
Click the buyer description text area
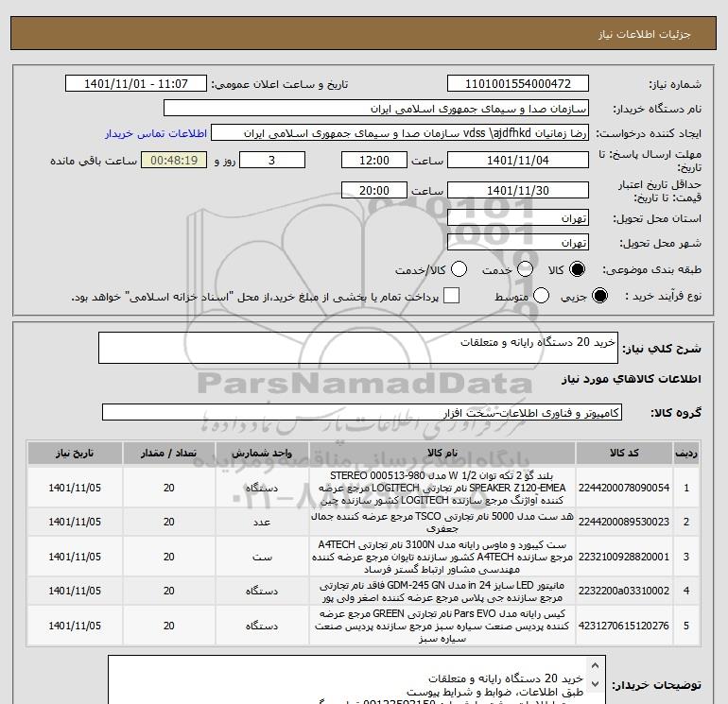tap(356, 679)
